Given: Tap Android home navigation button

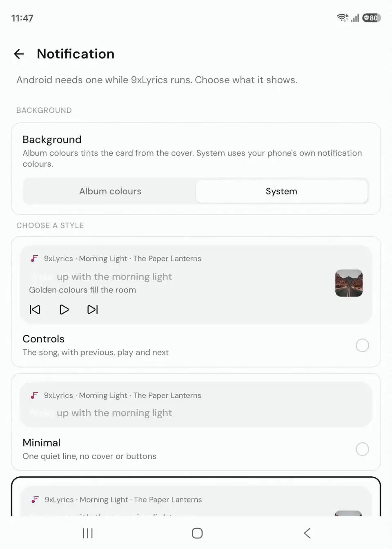Looking at the screenshot, I should [197, 533].
